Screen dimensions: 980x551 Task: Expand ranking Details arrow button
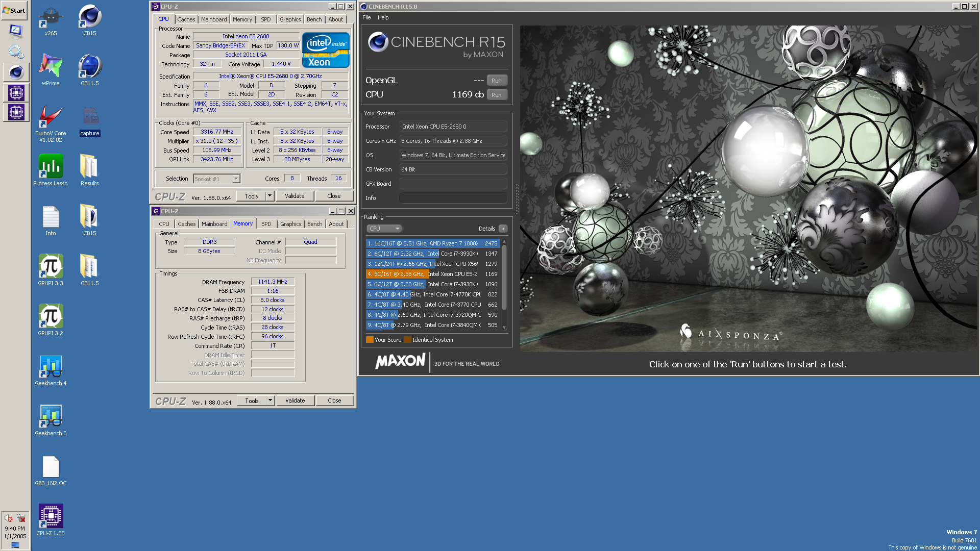pos(503,229)
